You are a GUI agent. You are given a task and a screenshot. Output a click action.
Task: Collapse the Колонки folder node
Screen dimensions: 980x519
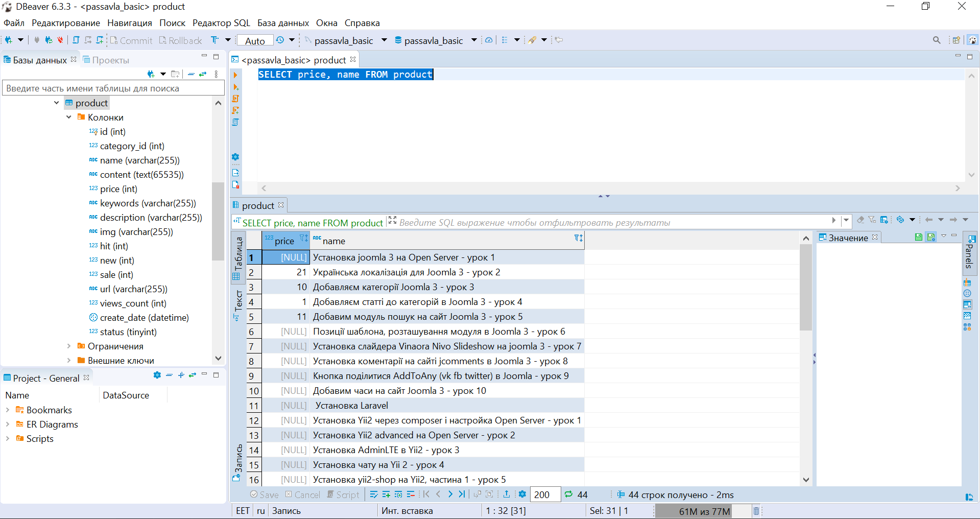69,117
